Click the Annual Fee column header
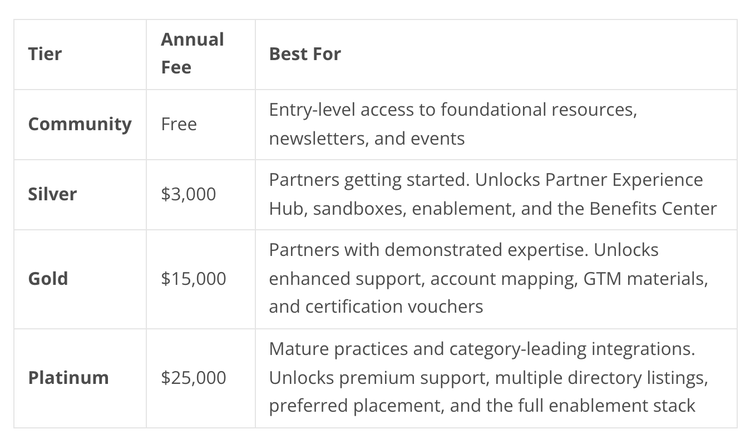The image size is (750, 444). (192, 54)
